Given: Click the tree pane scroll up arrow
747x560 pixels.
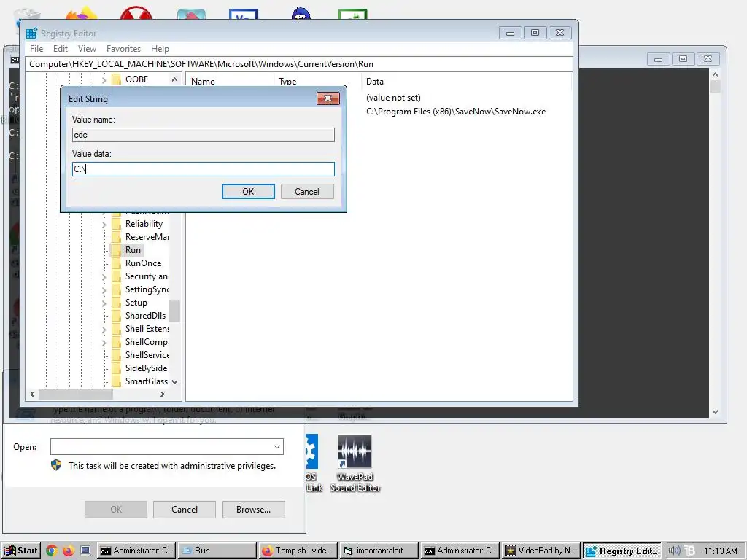Looking at the screenshot, I should click(175, 79).
